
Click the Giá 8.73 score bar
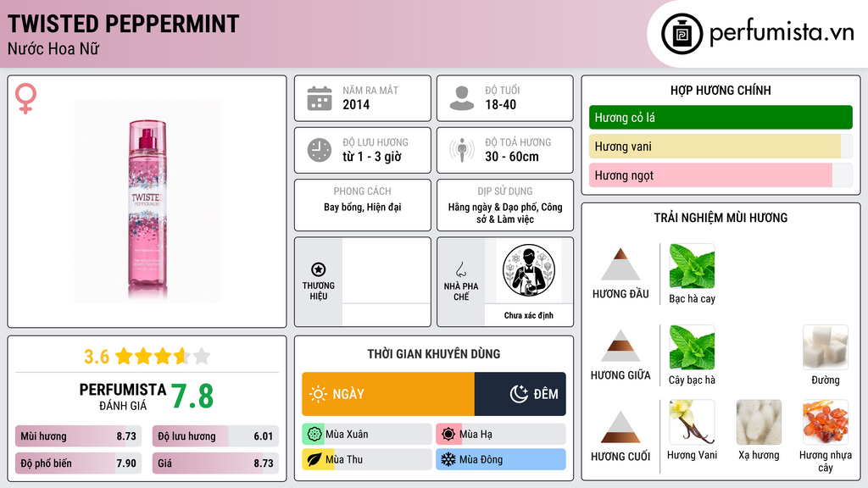[x=215, y=463]
